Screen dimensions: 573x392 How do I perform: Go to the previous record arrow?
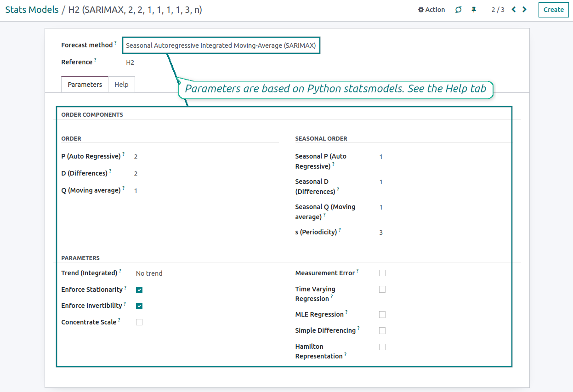[514, 10]
